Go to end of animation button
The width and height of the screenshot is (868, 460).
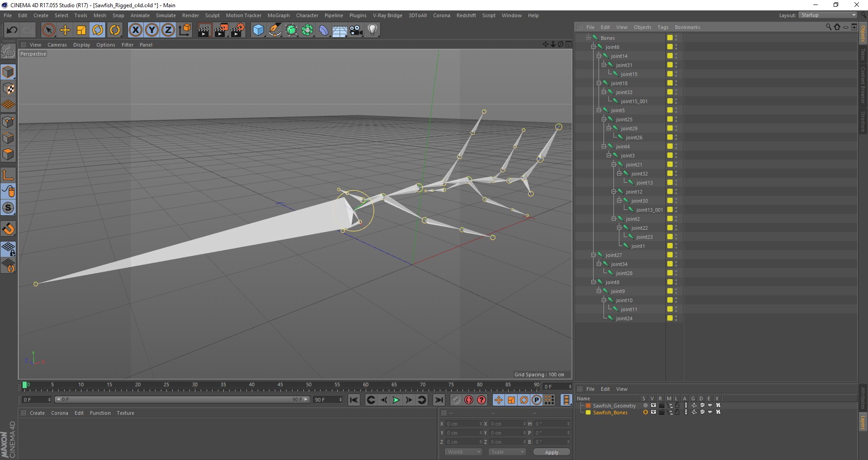pyautogui.click(x=439, y=400)
